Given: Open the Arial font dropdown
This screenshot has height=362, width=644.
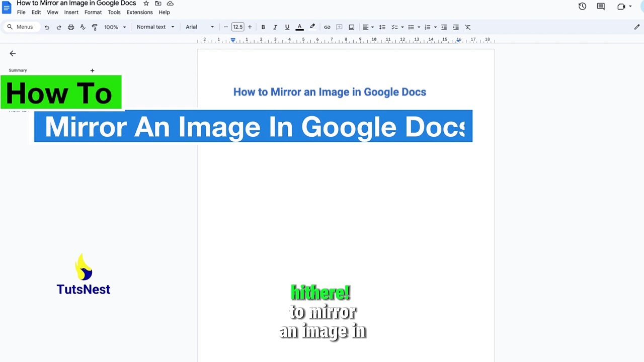Looking at the screenshot, I should (x=200, y=27).
